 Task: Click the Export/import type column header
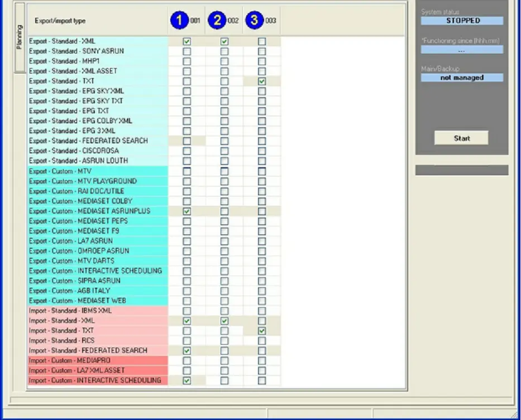(x=60, y=21)
